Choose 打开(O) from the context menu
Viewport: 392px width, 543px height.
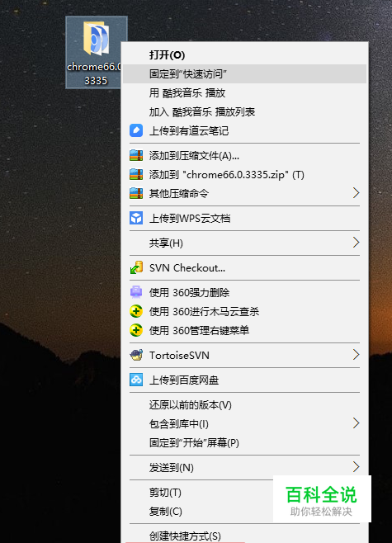click(x=244, y=54)
